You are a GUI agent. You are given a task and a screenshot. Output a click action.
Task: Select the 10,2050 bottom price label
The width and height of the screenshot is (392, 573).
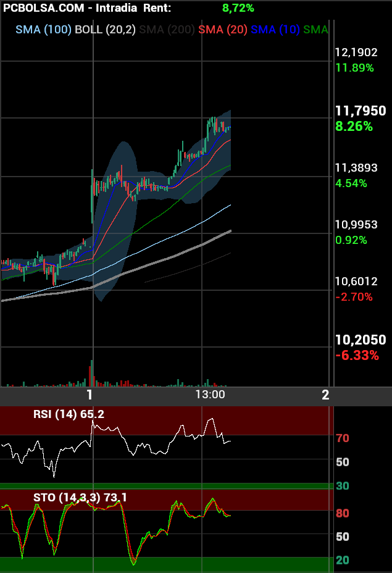coord(360,340)
